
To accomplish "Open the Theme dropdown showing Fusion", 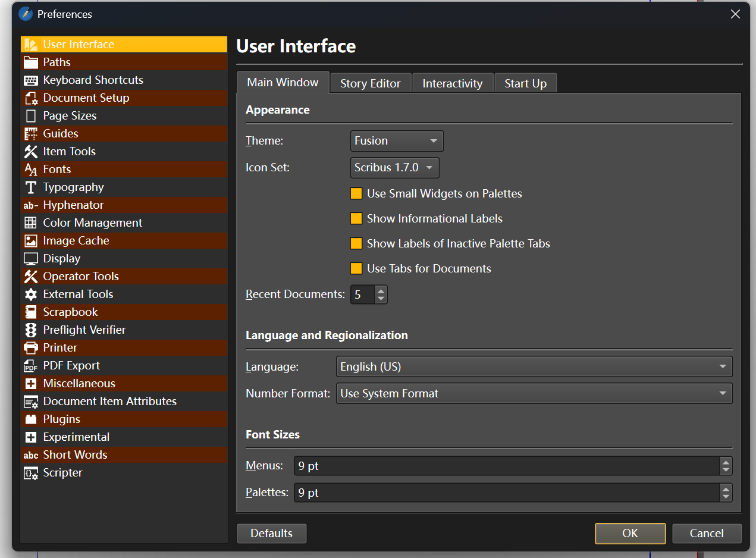I will click(396, 141).
